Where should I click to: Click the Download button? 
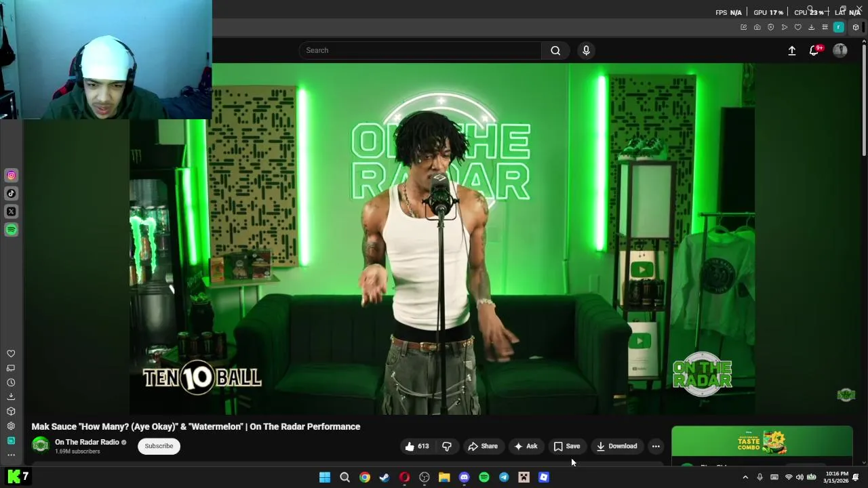point(616,446)
